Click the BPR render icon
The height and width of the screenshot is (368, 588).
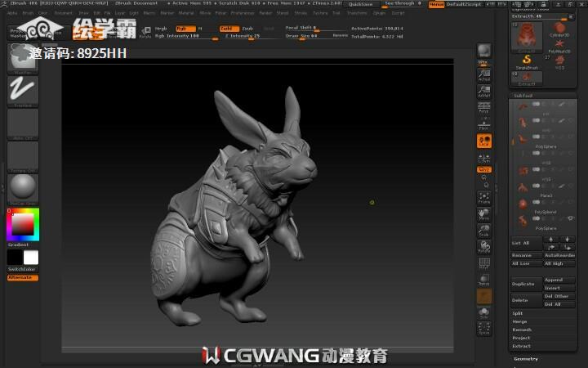483,51
